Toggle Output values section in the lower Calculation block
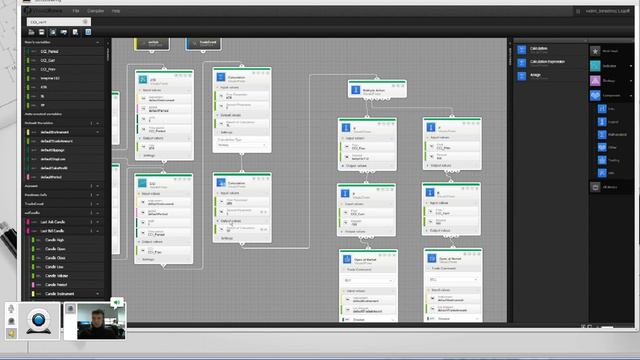This screenshot has width=640, height=360. coord(242,221)
